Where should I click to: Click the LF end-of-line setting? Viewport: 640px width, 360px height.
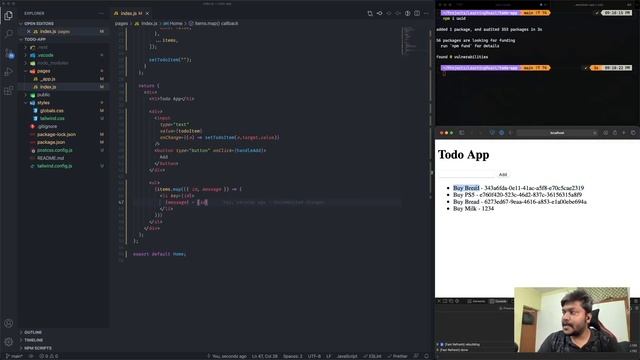329,356
